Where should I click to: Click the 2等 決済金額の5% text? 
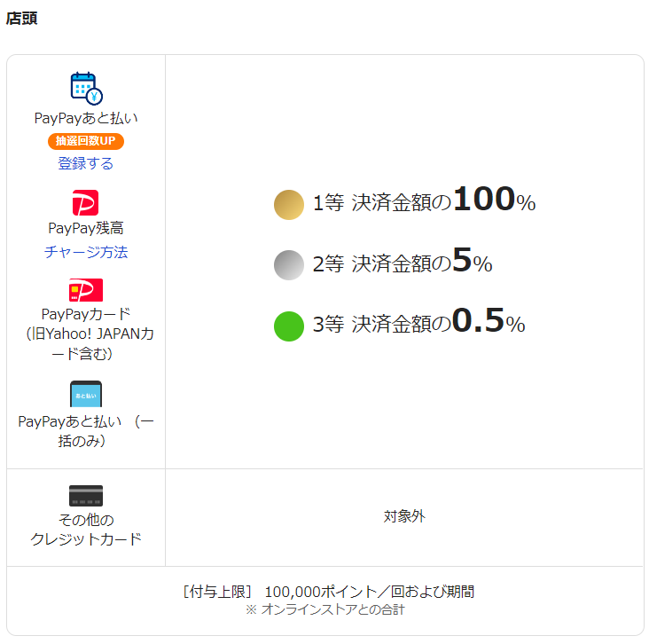coord(403,261)
